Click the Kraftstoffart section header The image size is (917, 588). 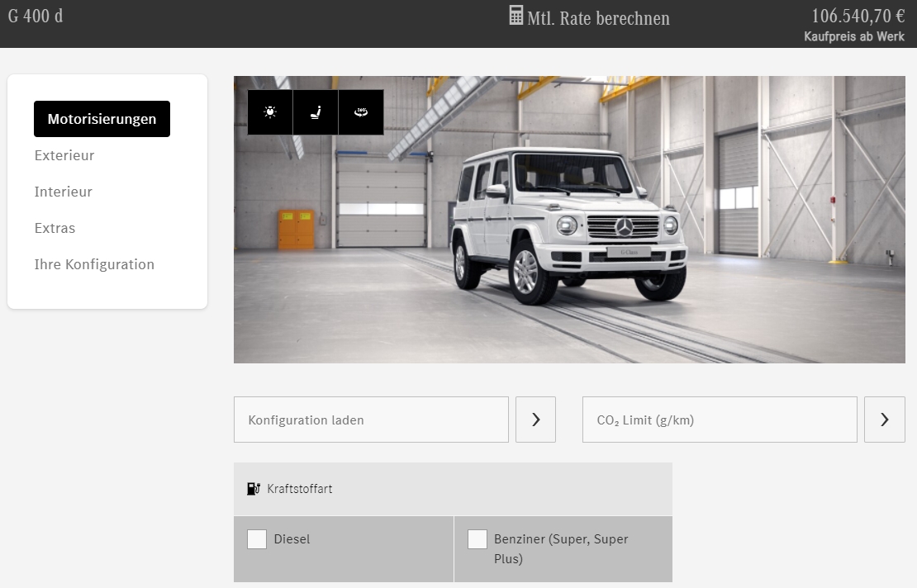point(454,489)
